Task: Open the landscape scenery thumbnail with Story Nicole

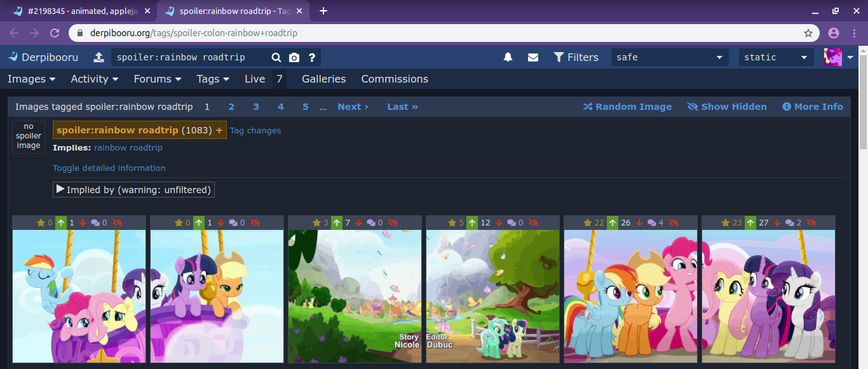Action: coord(355,296)
